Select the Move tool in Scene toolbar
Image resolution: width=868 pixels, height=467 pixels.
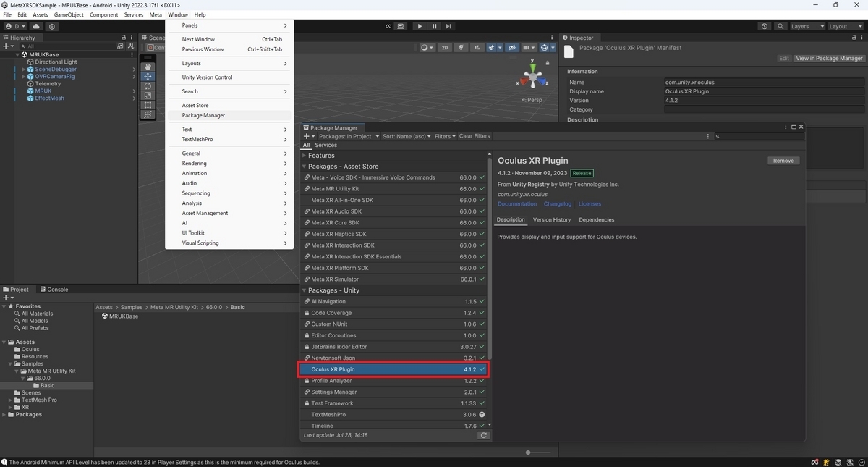pyautogui.click(x=148, y=76)
